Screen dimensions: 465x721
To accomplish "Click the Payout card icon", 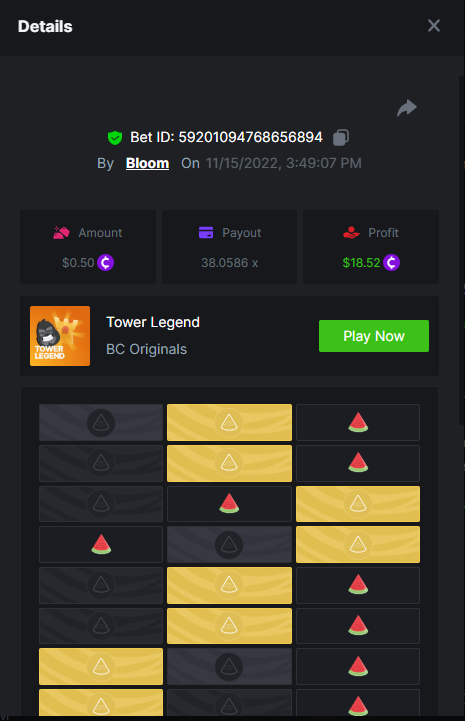I will (206, 233).
